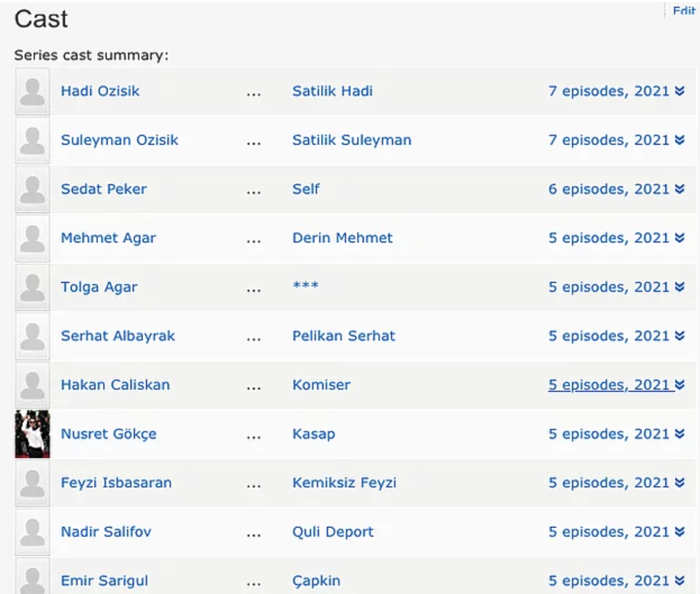The image size is (700, 594).
Task: Click the Edit link for Cast
Action: point(684,11)
